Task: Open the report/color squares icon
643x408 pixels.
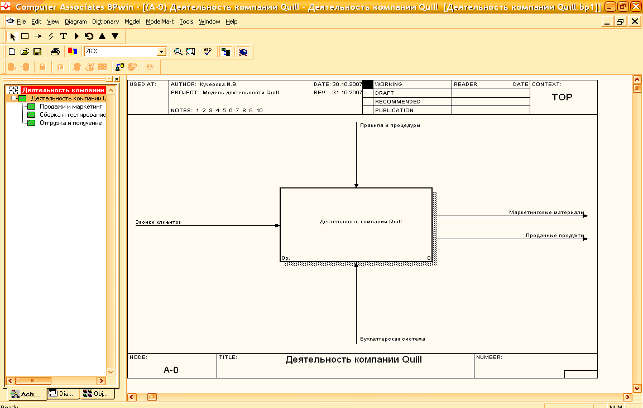Action: coord(73,52)
